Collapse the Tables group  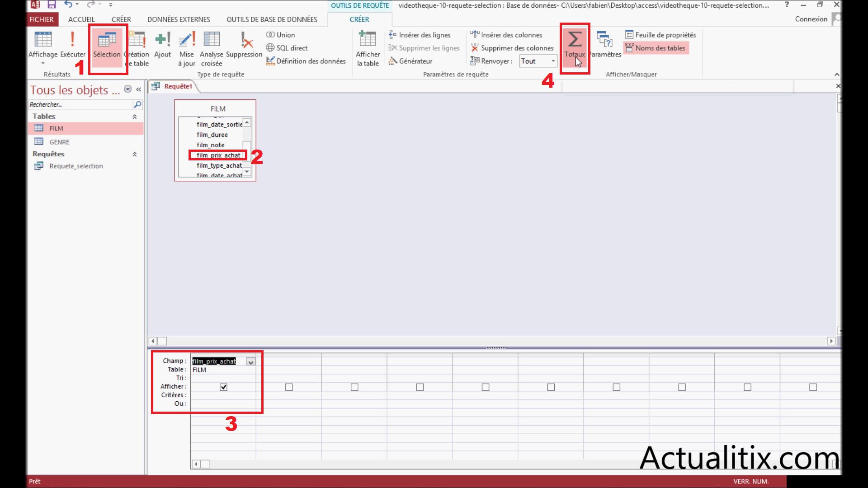(x=134, y=117)
